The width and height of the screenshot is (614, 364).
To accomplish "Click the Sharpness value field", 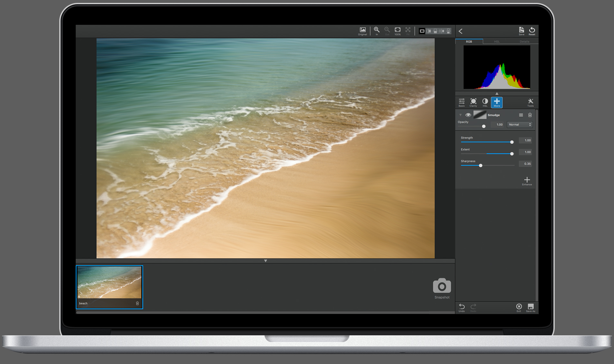I will (525, 164).
